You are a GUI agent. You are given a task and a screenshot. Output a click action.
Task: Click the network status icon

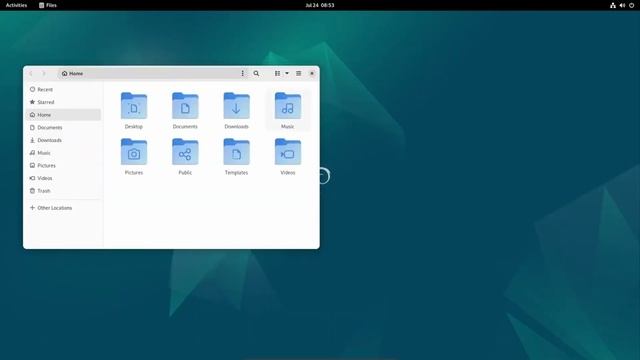click(x=613, y=5)
